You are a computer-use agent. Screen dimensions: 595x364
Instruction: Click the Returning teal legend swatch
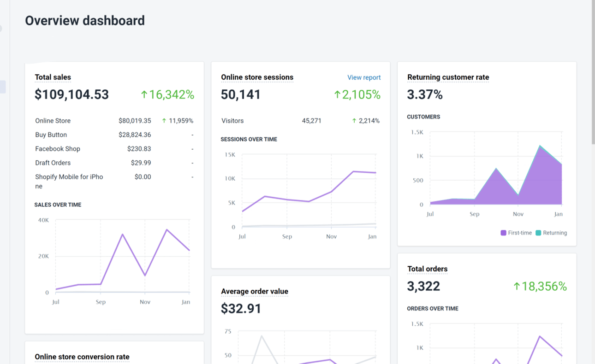pyautogui.click(x=538, y=233)
